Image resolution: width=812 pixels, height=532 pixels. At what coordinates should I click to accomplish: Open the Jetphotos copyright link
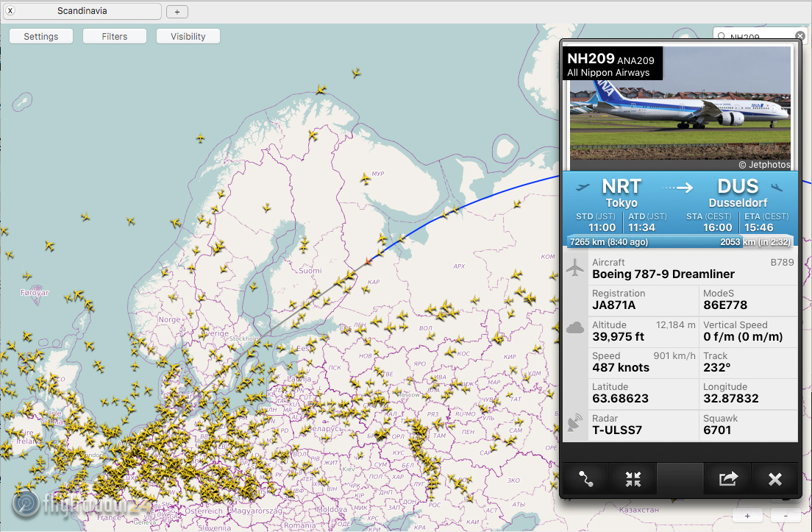(764, 165)
